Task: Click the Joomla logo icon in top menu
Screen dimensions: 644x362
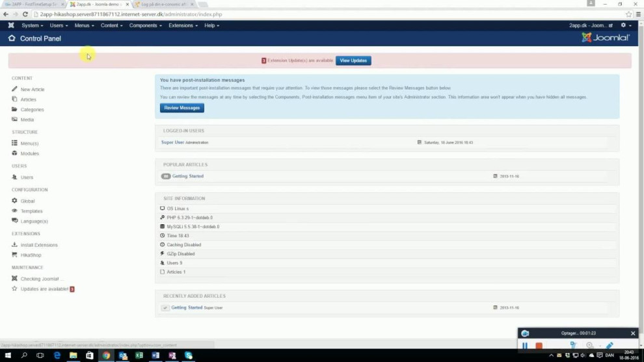Action: coord(11,25)
